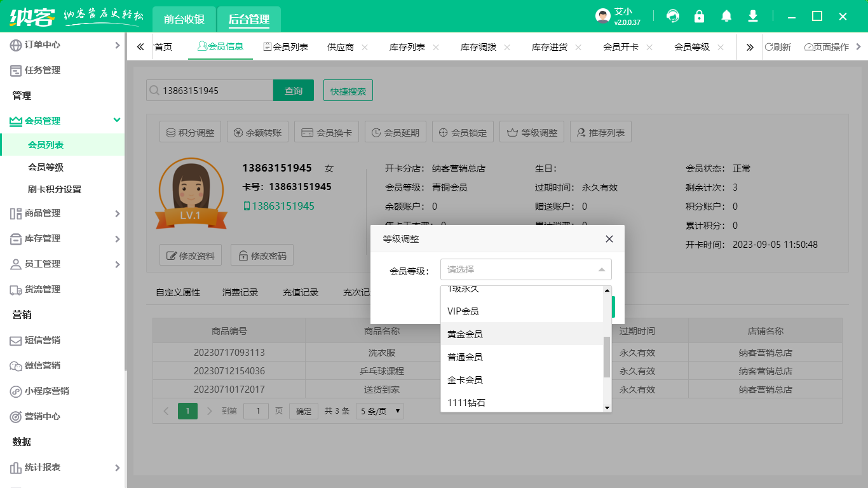868x488 pixels.
Task: Open the 首页 tab
Action: pyautogui.click(x=163, y=47)
